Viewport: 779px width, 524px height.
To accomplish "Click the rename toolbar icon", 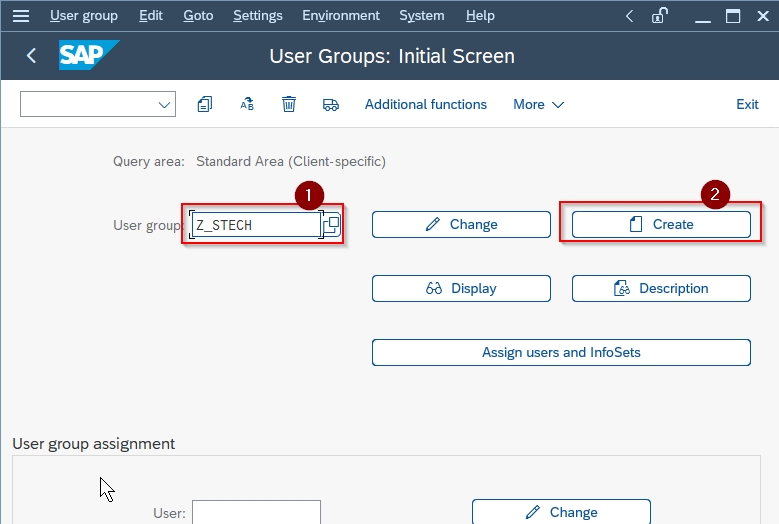I will [247, 104].
